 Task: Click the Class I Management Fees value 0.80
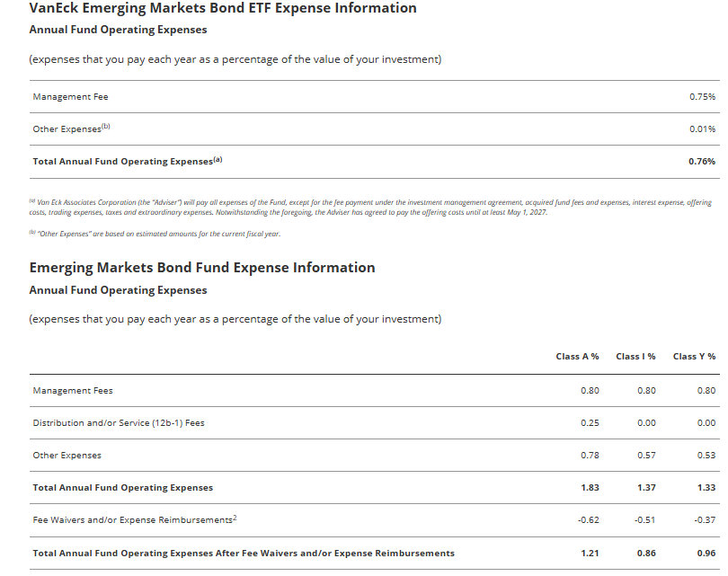tap(646, 391)
